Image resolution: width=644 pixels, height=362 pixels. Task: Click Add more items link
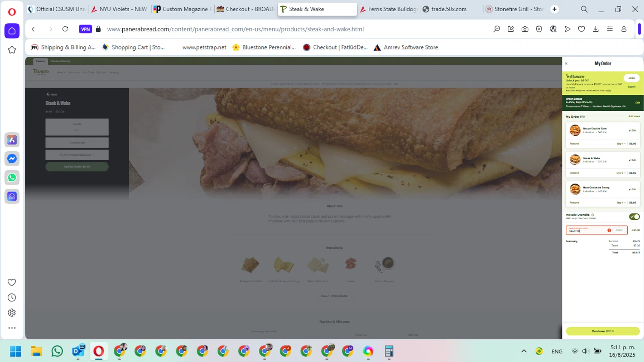coord(634,116)
